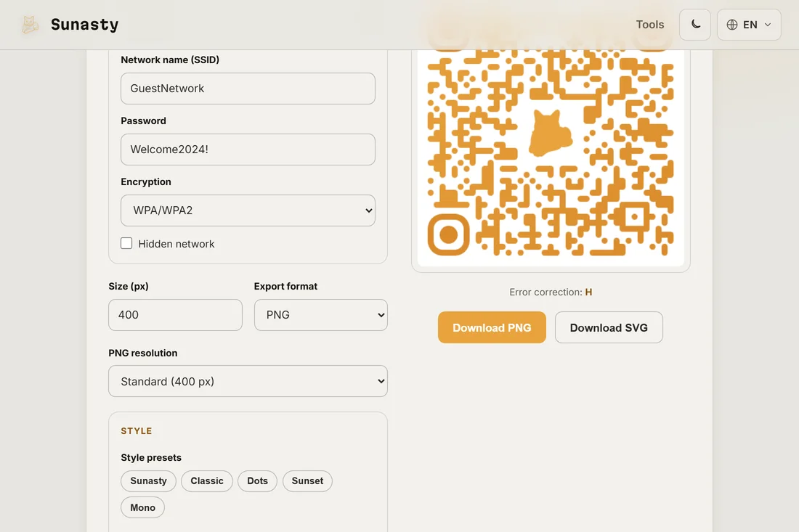The height and width of the screenshot is (532, 799).
Task: Apply the Mono style preset
Action: 142,507
